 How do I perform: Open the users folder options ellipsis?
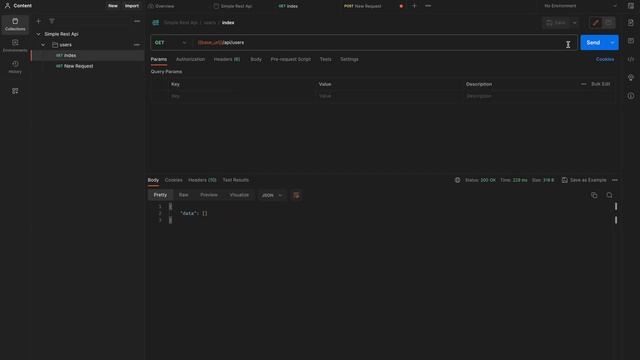137,45
